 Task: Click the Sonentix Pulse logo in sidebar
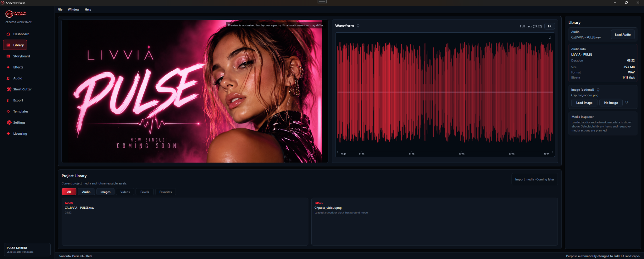coord(16,14)
